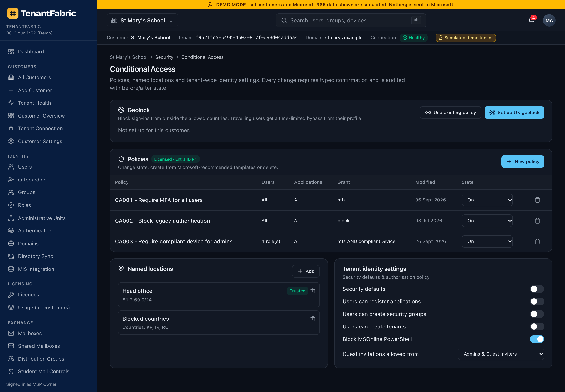Viewport: 565px width, 392px height.
Task: Click the MA user avatar
Action: tap(549, 20)
